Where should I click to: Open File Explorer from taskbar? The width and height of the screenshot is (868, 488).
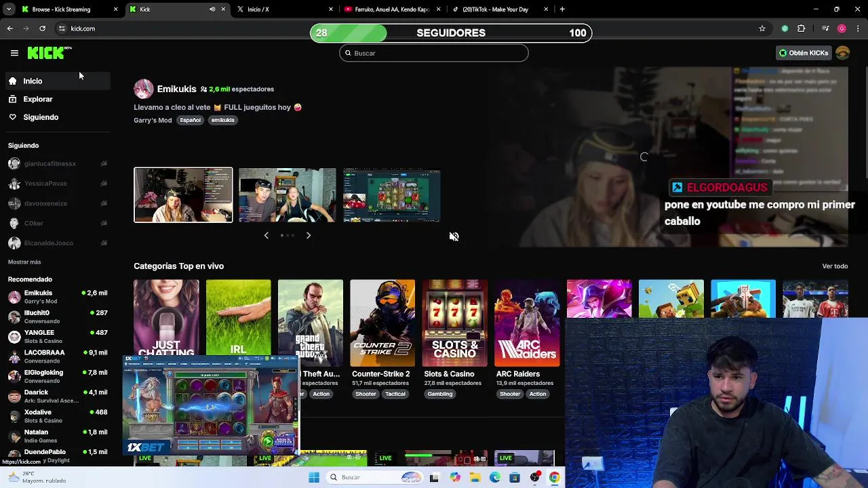(x=475, y=477)
